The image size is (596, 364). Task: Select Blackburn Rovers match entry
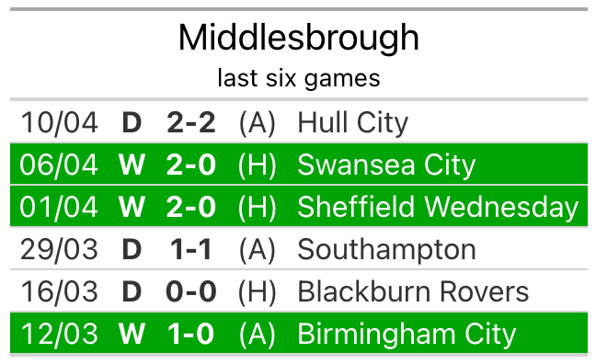[299, 290]
